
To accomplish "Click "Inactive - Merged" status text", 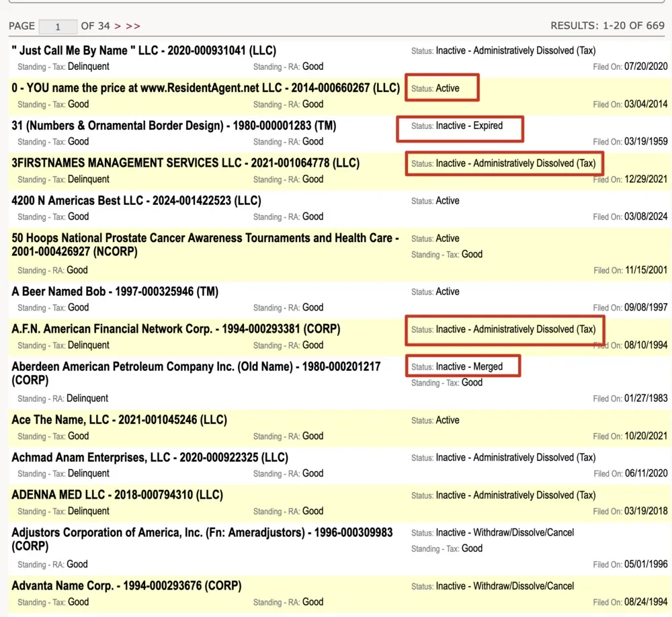I will point(469,366).
